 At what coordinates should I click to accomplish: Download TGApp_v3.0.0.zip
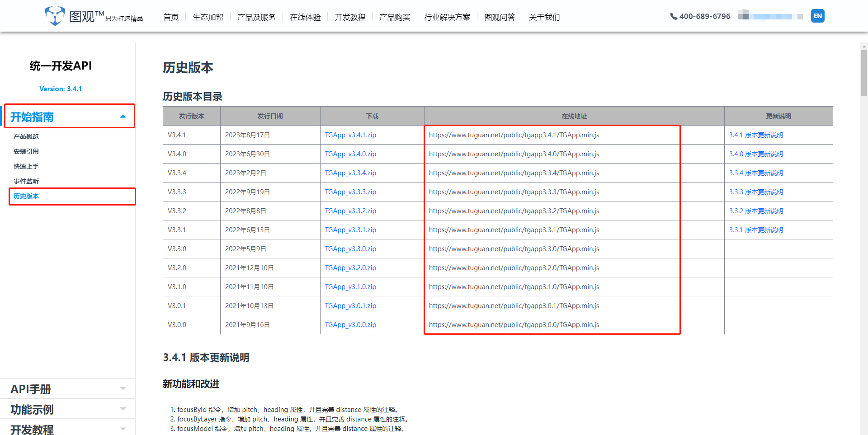[350, 325]
